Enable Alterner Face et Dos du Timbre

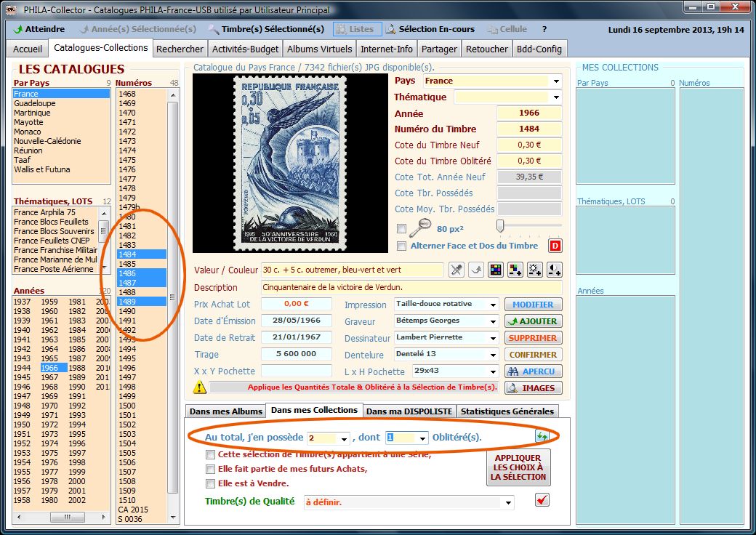[x=401, y=246]
